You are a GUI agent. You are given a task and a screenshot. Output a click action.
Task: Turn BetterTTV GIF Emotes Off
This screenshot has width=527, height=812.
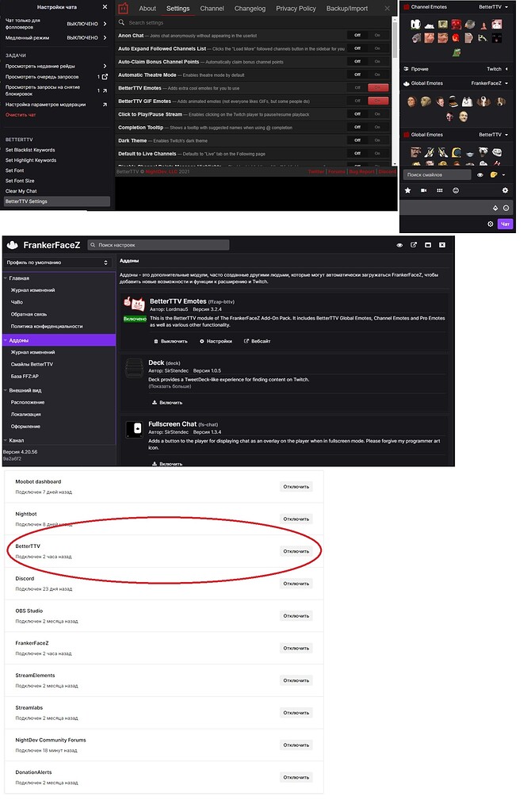[357, 101]
